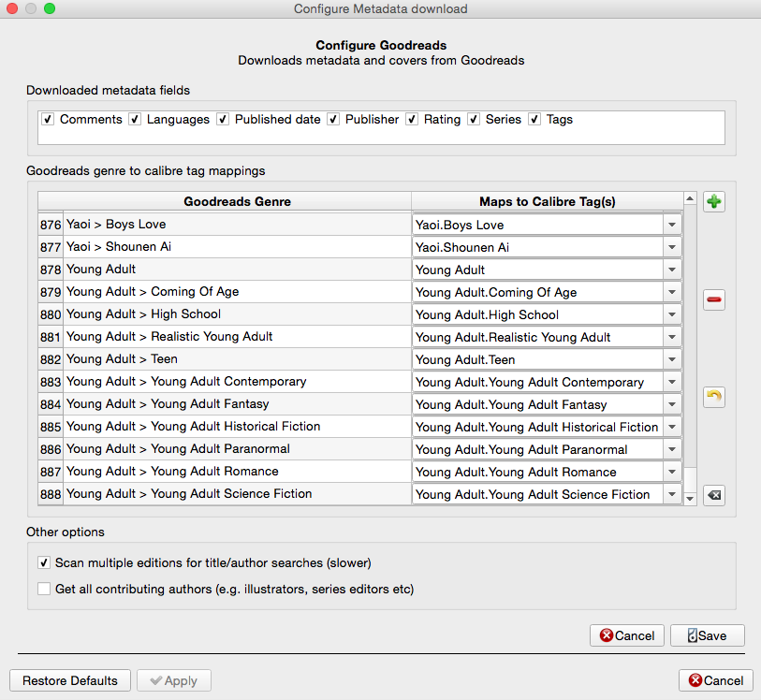The width and height of the screenshot is (761, 700).
Task: Expand Young Adult.Realistic Young Adult dropdown
Action: pos(672,337)
